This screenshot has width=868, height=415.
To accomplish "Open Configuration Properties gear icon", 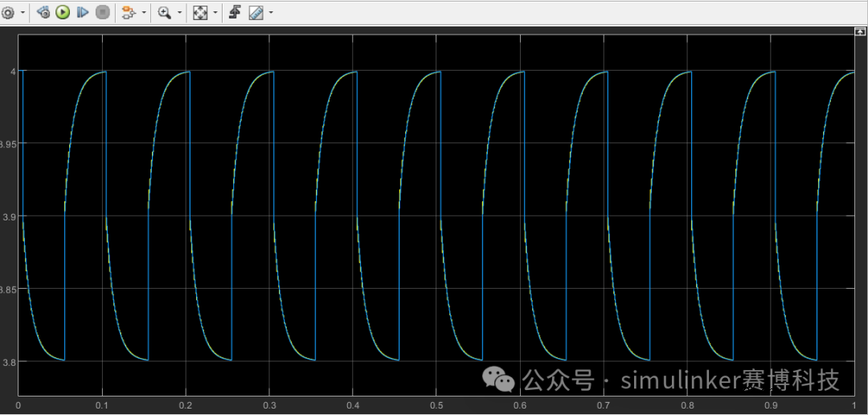I will click(x=9, y=13).
